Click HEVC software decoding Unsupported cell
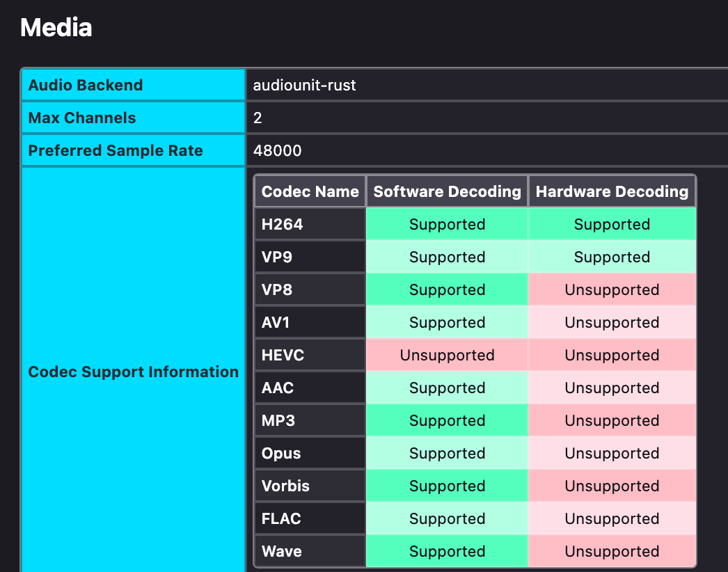Viewport: 728px width, 572px height. tap(447, 355)
